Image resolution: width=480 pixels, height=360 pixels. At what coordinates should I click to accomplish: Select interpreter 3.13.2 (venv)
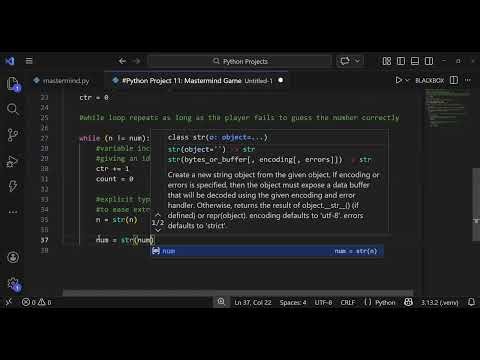(x=439, y=303)
